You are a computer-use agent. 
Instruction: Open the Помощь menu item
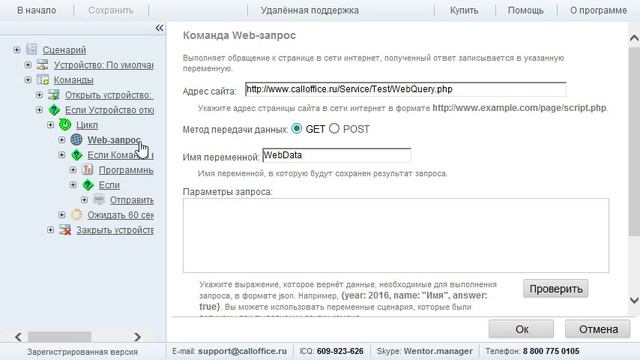(x=526, y=10)
